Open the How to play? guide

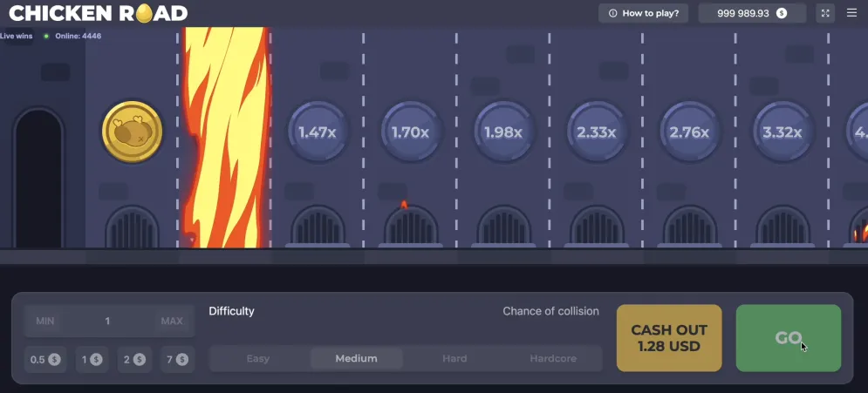643,13
